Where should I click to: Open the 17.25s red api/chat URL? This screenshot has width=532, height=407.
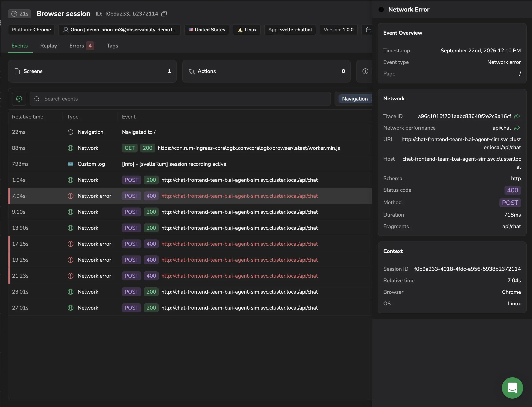tap(239, 244)
